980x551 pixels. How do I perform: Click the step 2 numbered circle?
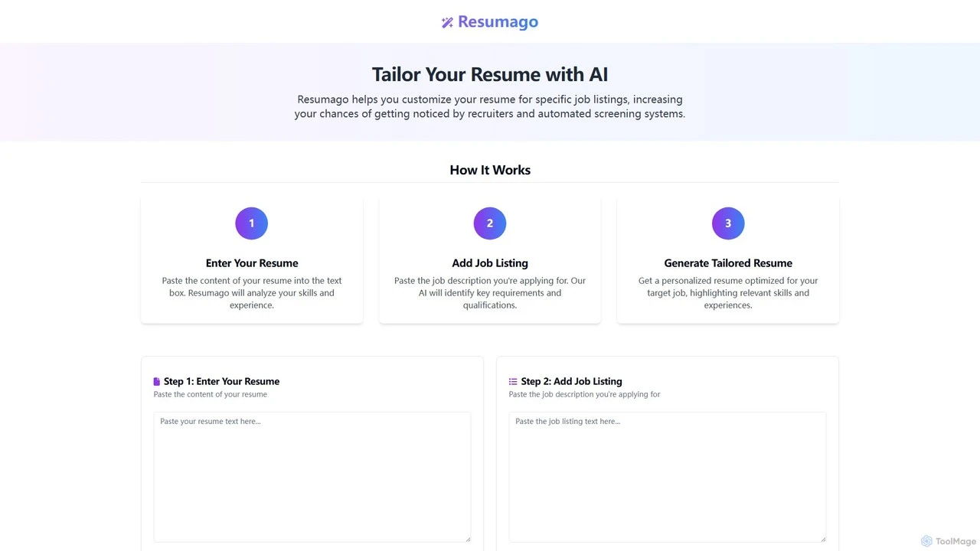tap(490, 223)
